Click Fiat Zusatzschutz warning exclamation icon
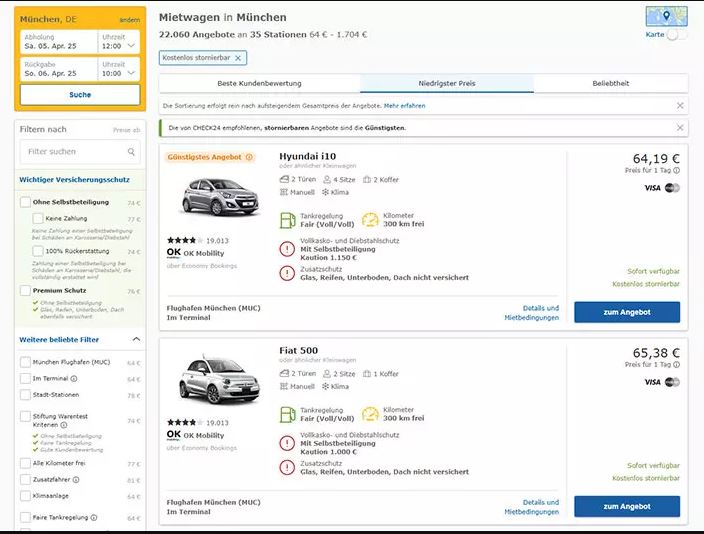Screen dimensions: 704x534 pyautogui.click(x=287, y=467)
